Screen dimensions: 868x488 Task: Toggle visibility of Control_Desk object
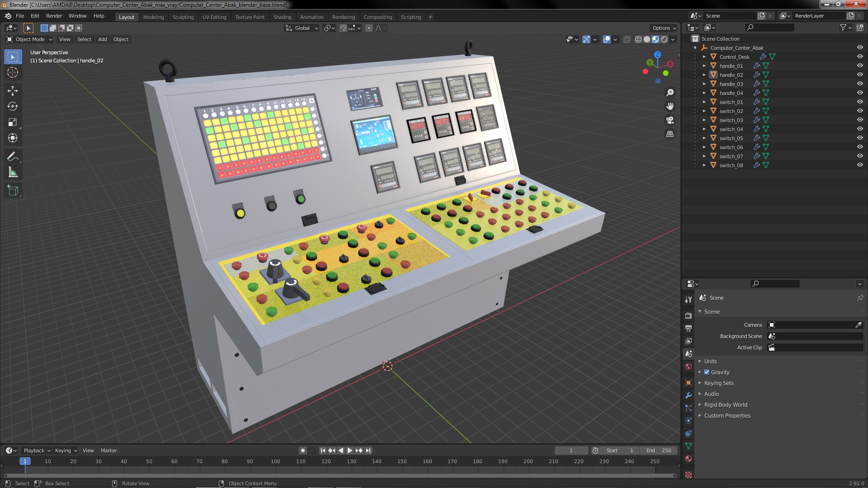[859, 57]
